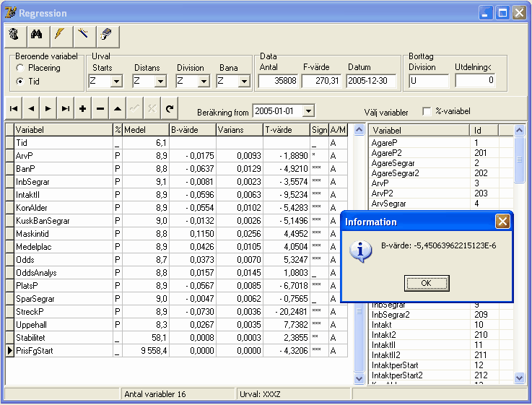This screenshot has height=405, width=532.
Task: Select the ArvP row in regression table
Action: [176, 156]
